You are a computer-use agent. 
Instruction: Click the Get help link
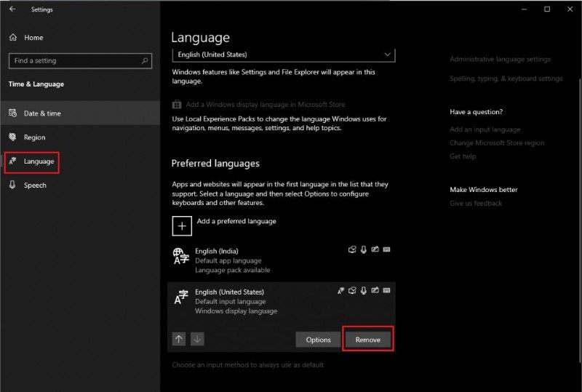click(x=463, y=156)
